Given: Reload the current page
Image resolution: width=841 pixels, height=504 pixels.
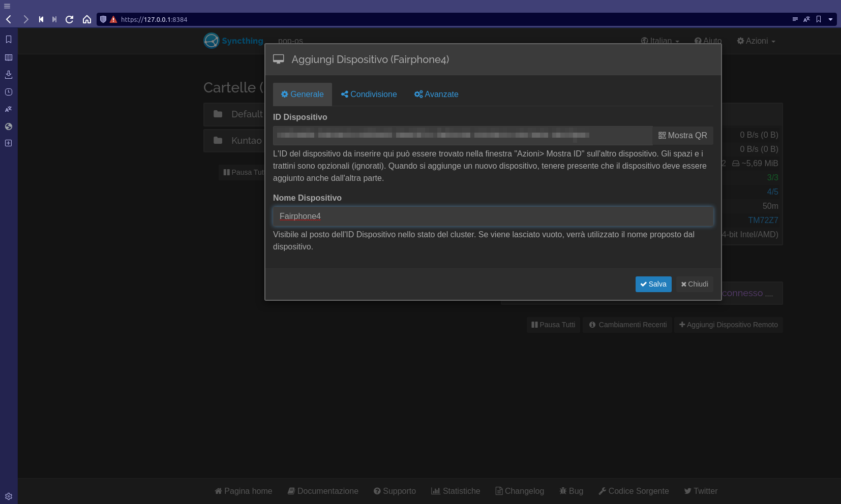Looking at the screenshot, I should [x=70, y=19].
